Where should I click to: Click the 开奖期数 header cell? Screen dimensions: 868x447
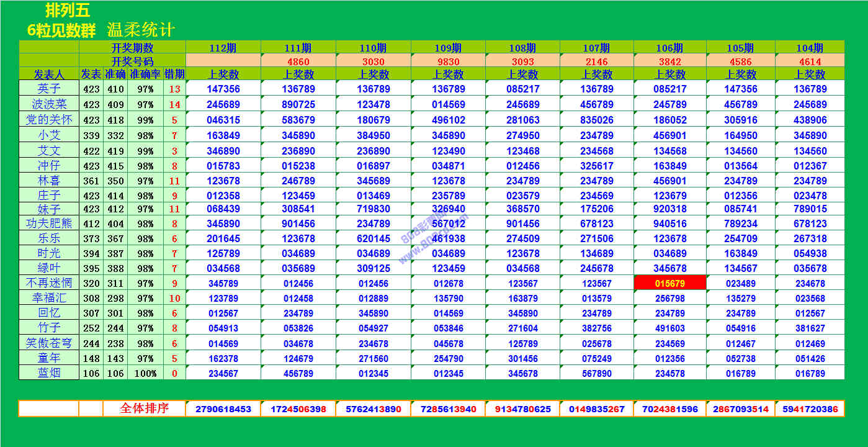[132, 48]
